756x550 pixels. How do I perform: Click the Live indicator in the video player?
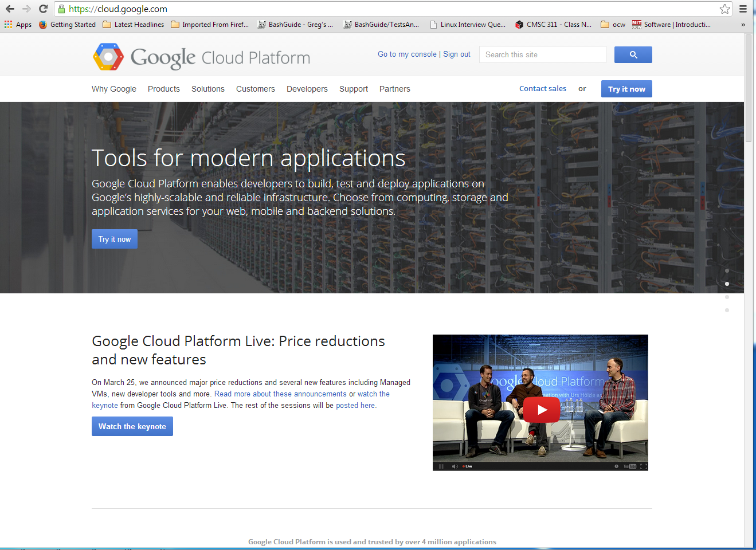(x=468, y=466)
